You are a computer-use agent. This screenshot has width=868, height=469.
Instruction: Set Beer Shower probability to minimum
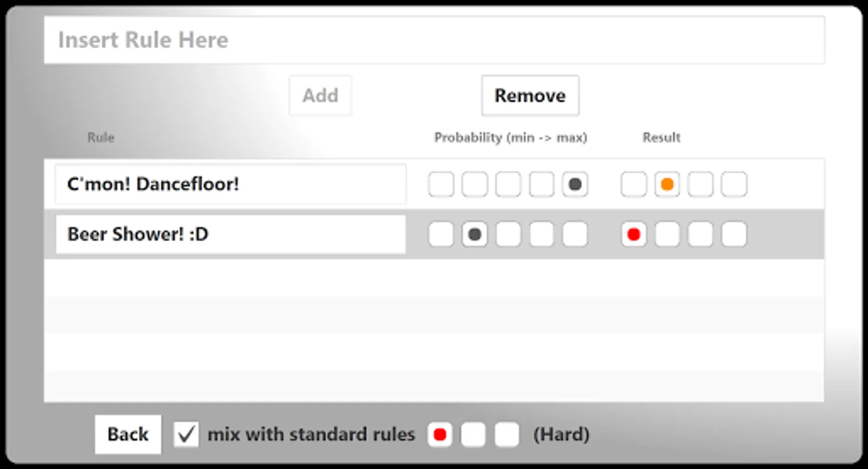point(441,234)
